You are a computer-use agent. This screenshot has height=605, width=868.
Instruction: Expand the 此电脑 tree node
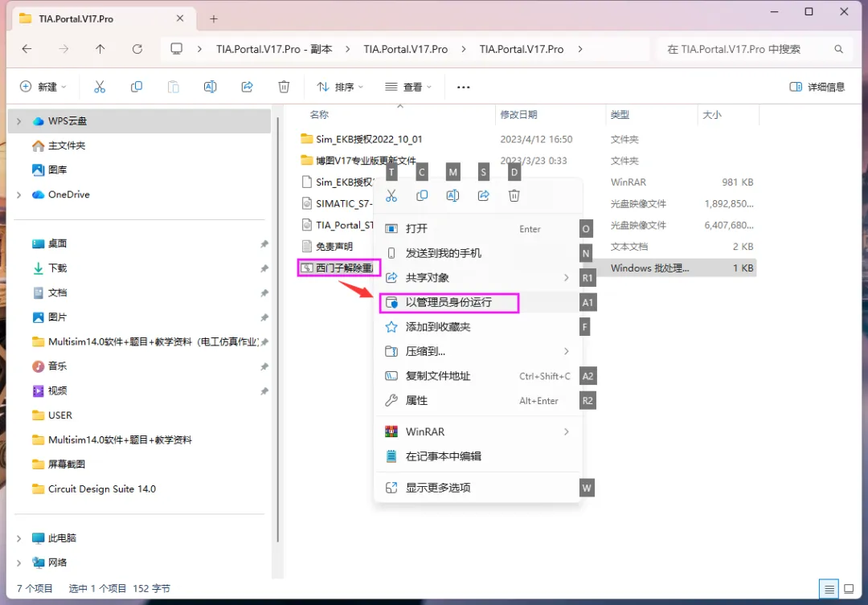pyautogui.click(x=18, y=538)
